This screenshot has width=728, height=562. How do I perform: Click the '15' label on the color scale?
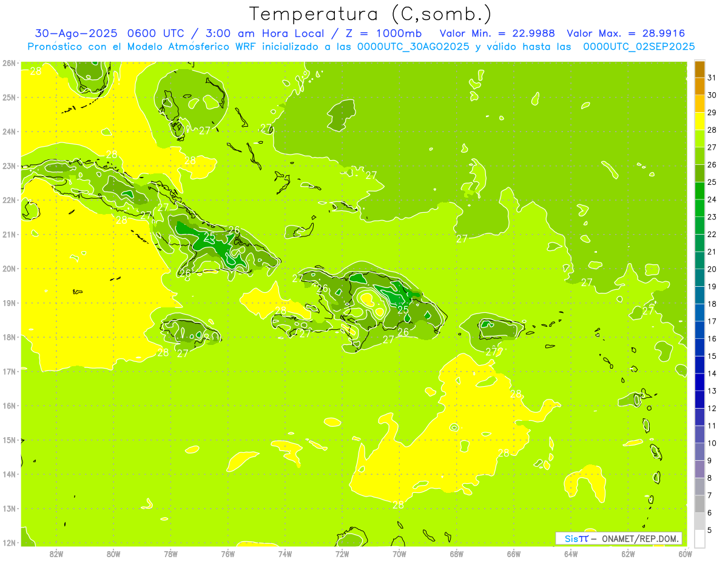712,356
